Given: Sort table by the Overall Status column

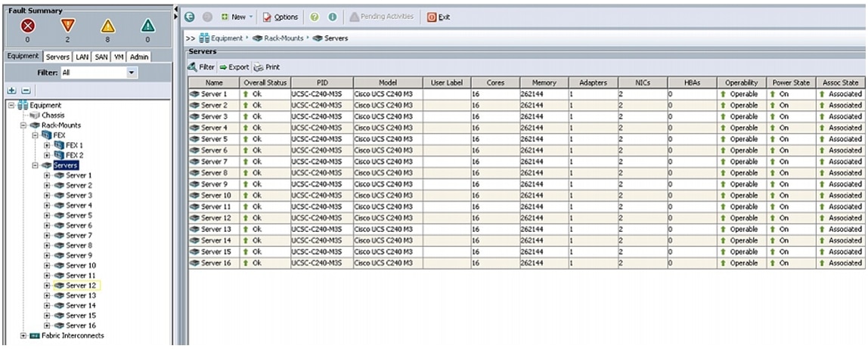Looking at the screenshot, I should click(265, 82).
